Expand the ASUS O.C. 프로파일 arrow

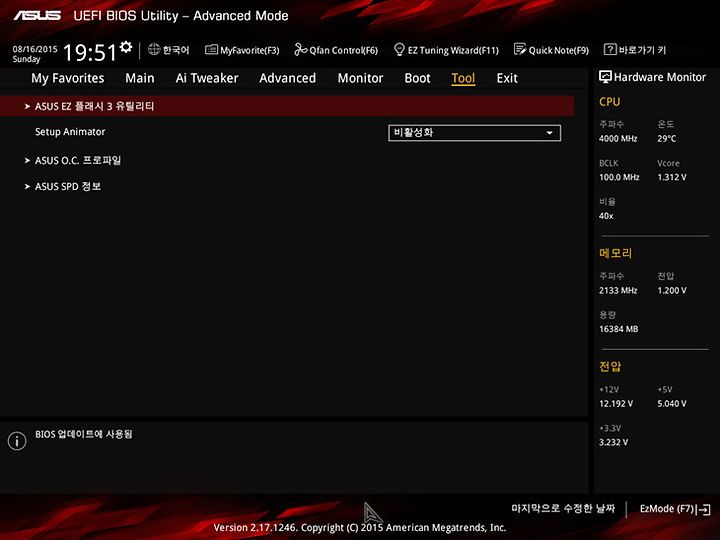click(x=27, y=161)
